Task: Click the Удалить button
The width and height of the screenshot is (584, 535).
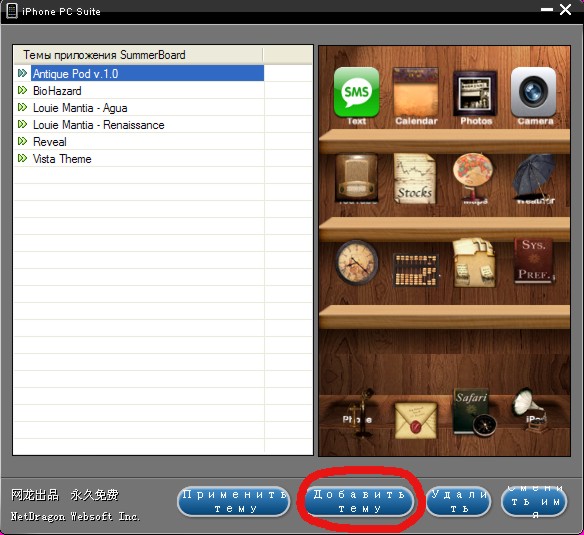Action: [458, 501]
